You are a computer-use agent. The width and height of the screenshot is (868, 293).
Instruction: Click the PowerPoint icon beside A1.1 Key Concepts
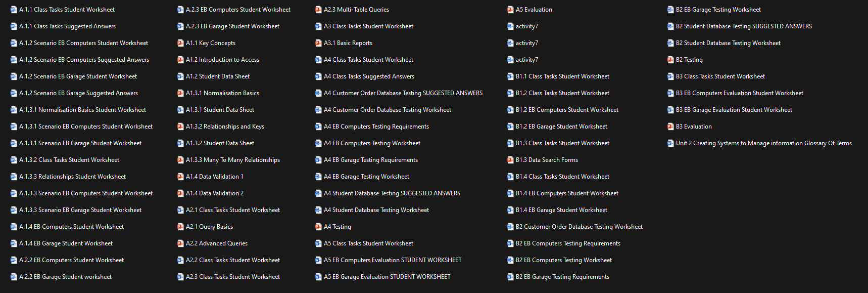tap(180, 43)
